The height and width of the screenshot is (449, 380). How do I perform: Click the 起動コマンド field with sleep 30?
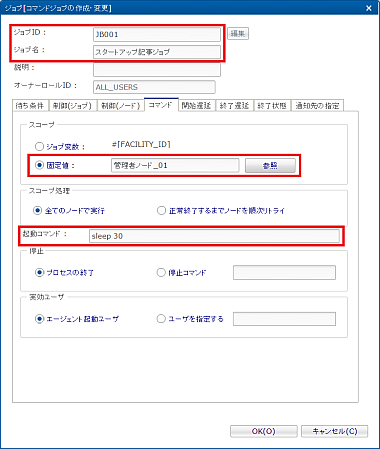pos(214,236)
